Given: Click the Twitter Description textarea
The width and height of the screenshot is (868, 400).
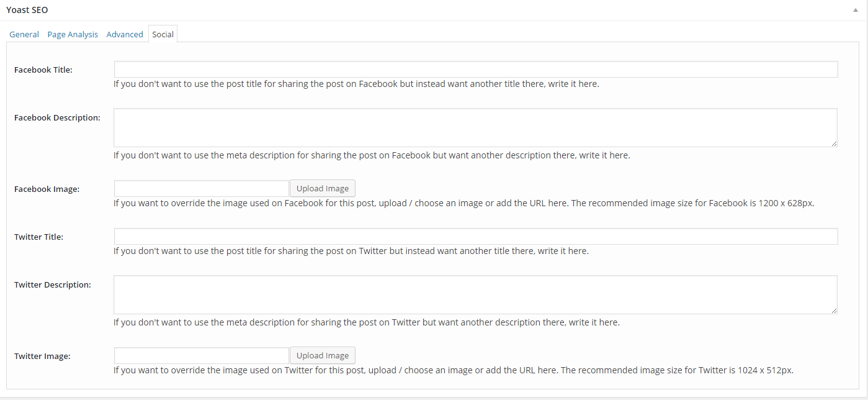Looking at the screenshot, I should coord(475,294).
